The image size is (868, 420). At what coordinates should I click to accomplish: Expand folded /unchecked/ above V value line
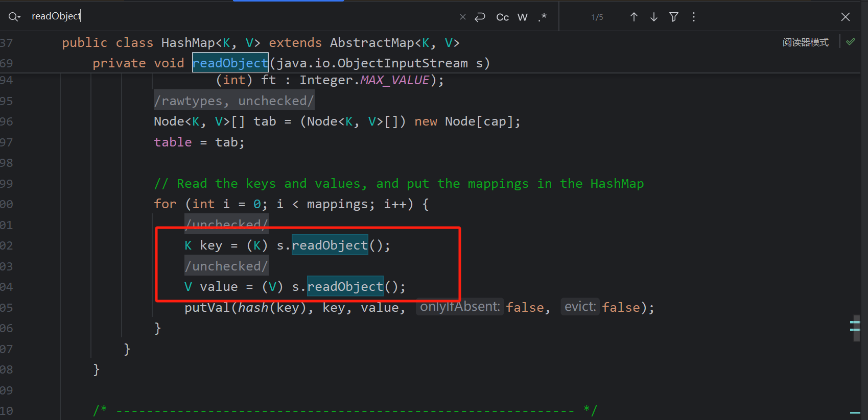tap(226, 266)
